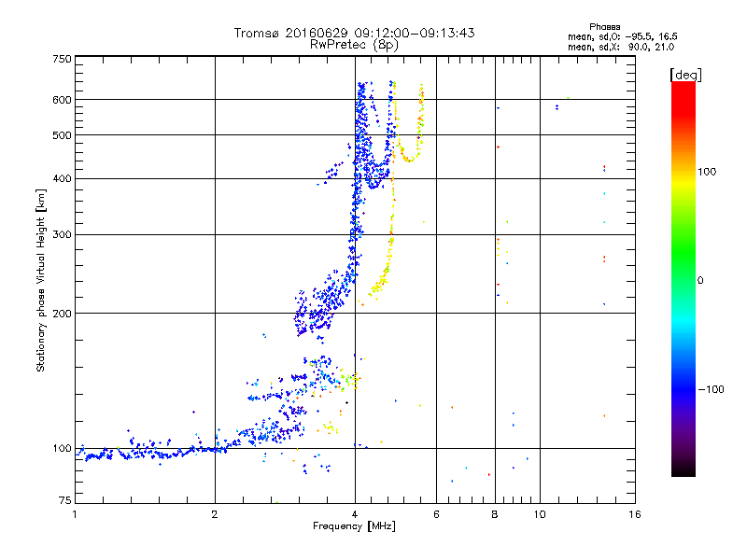This screenshot has width=747, height=560.
Task: Click the plot title 'Tromsø 20160629 09:12:00-09:13:43'
Action: [354, 33]
